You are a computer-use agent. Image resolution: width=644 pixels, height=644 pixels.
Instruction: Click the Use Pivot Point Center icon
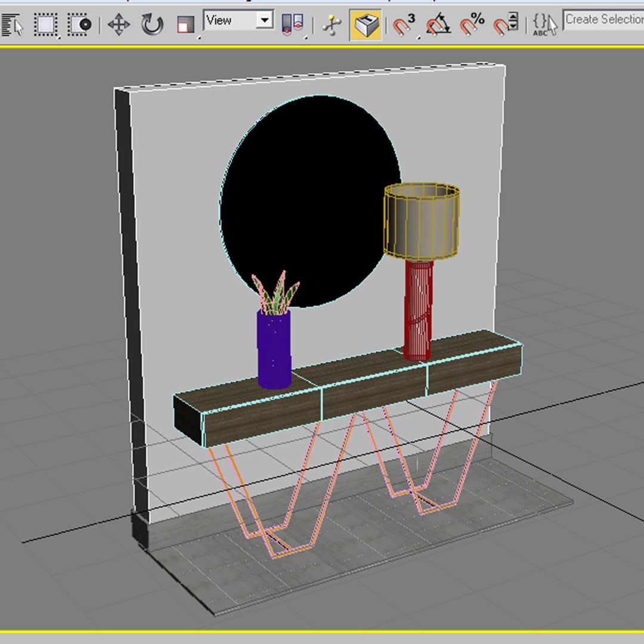293,24
